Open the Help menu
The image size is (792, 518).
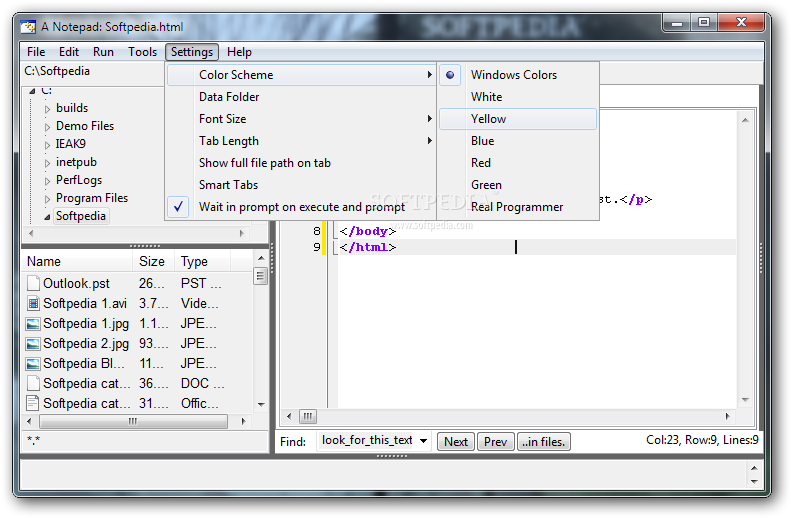coord(239,52)
